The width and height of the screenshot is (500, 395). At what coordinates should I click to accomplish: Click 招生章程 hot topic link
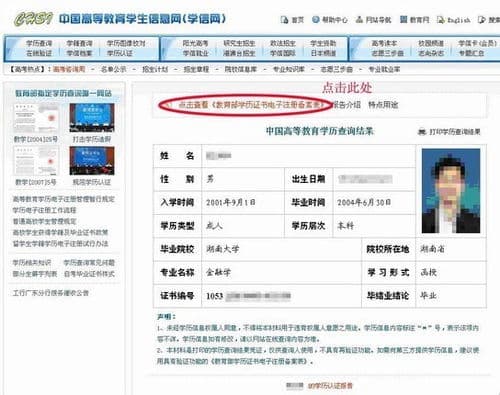pyautogui.click(x=196, y=69)
